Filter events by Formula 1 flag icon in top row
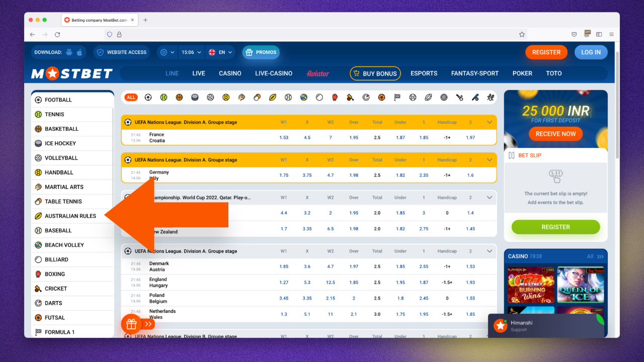The height and width of the screenshot is (362, 644). pos(397,97)
